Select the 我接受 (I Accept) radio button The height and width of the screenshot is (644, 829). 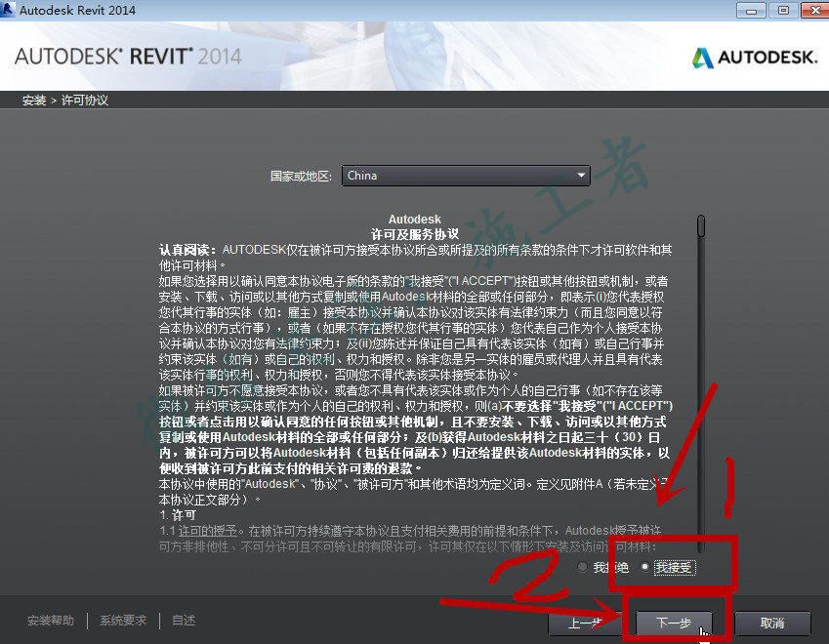644,567
